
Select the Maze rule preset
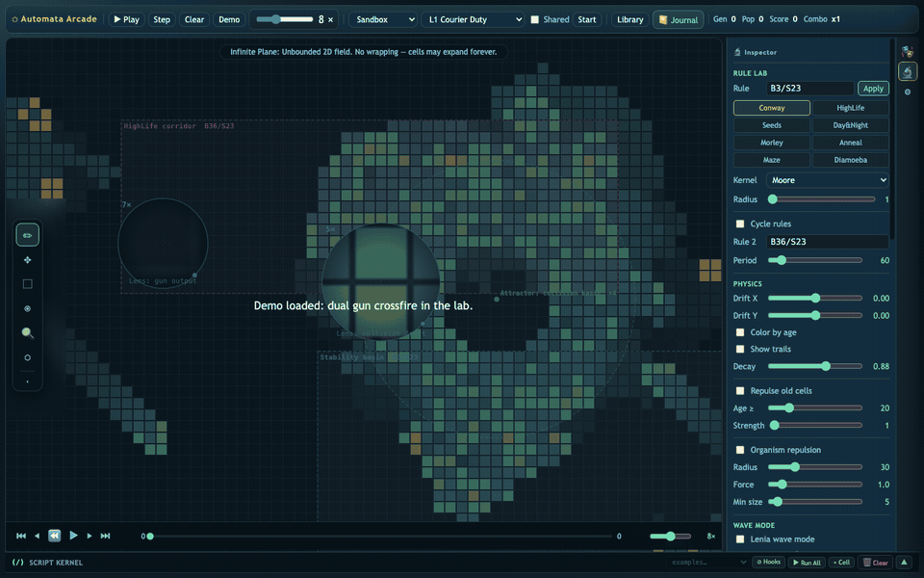[x=771, y=160]
